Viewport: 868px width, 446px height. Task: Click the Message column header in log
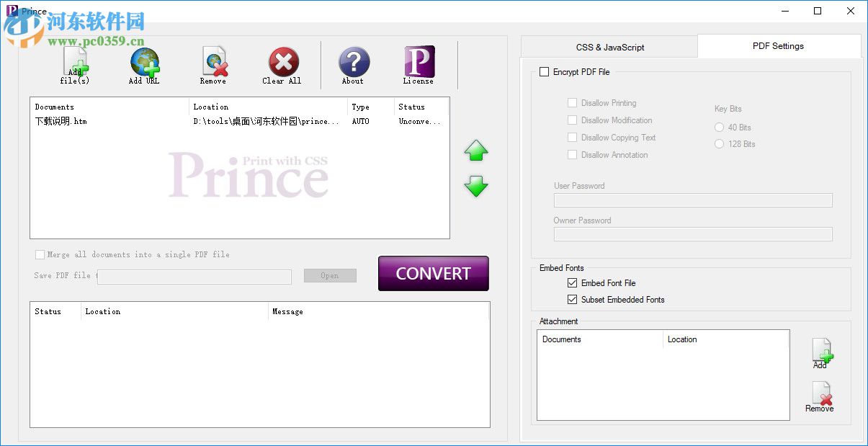(x=378, y=311)
